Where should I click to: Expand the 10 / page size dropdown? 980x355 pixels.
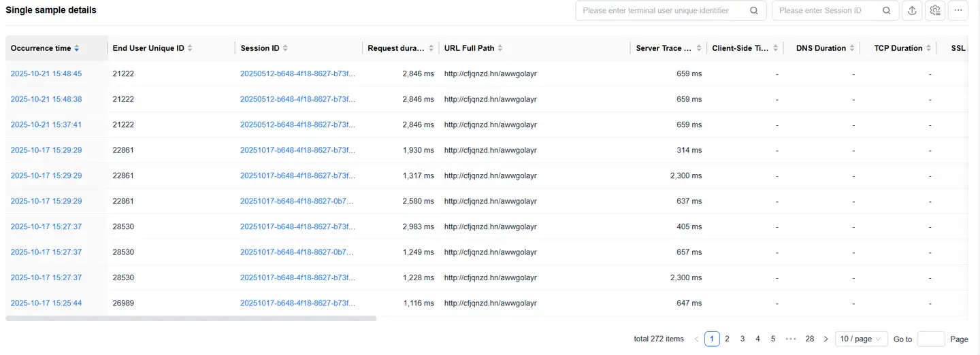pos(861,339)
